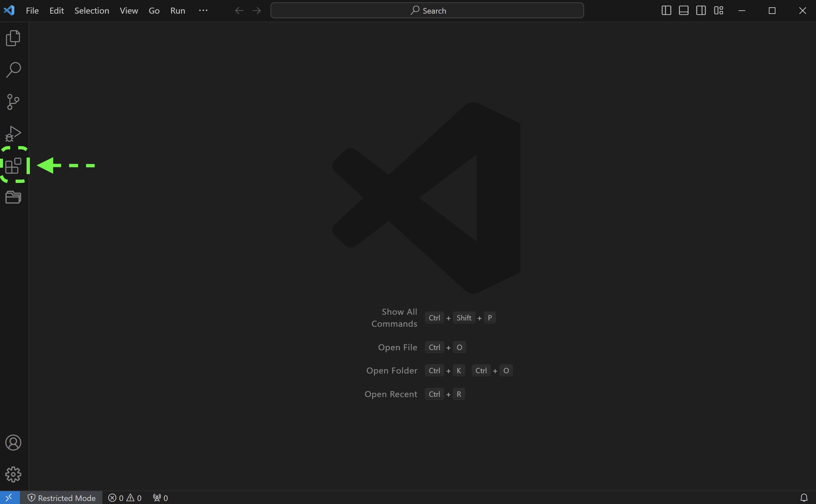Click the Show All Commands label
Image resolution: width=816 pixels, height=504 pixels.
(x=394, y=318)
